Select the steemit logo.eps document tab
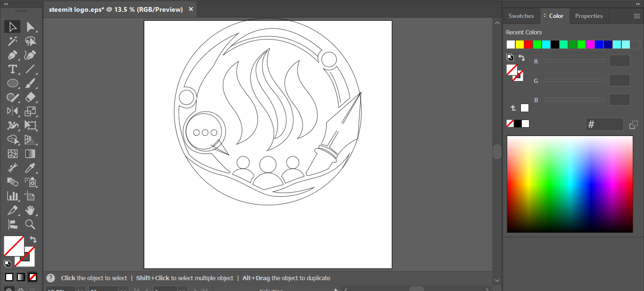The image size is (644, 291). [x=116, y=9]
